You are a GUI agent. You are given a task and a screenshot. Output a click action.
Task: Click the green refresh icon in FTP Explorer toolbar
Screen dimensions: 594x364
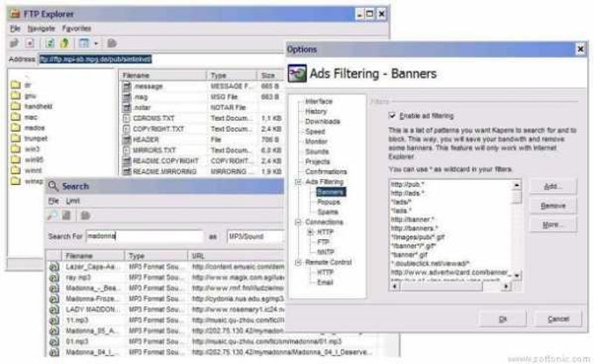50,43
